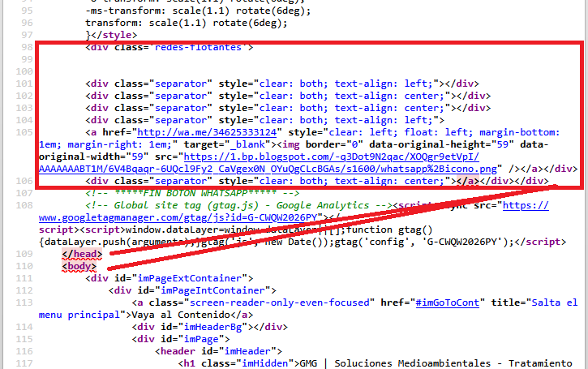Click the gtag('config', 'G-CWQW2026PY') text

422,242
